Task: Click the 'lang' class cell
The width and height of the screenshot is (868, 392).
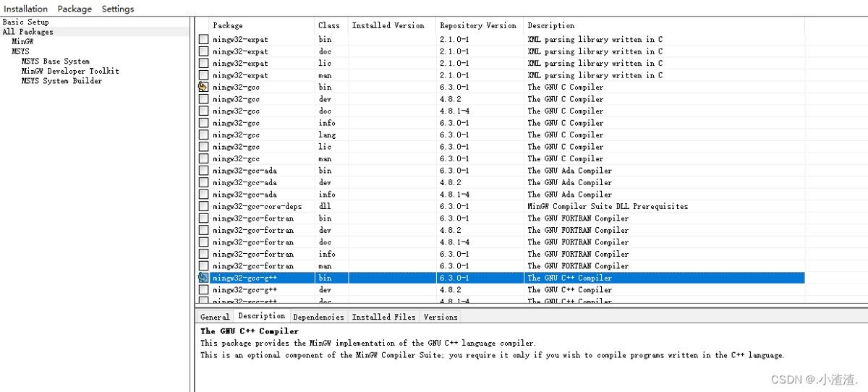Action: pyautogui.click(x=327, y=135)
